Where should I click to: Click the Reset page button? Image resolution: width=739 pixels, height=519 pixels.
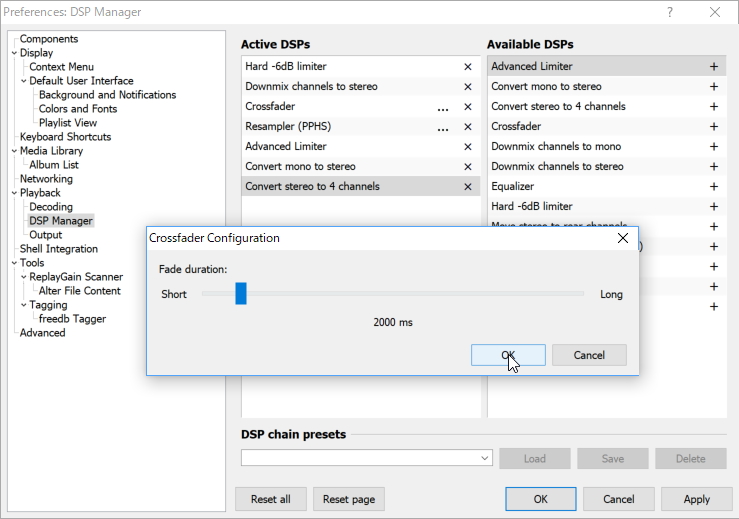(349, 499)
